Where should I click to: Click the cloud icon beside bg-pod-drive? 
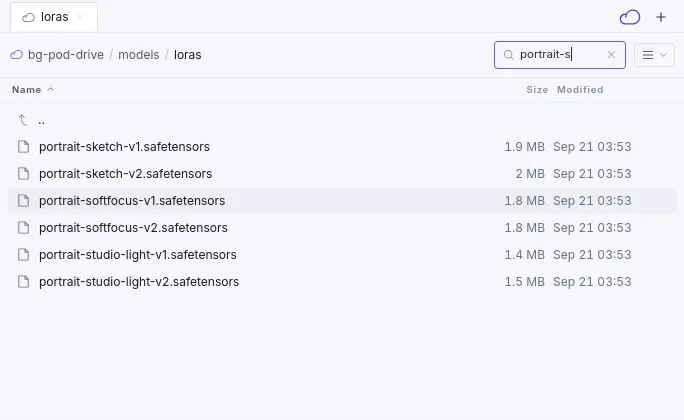pos(17,55)
